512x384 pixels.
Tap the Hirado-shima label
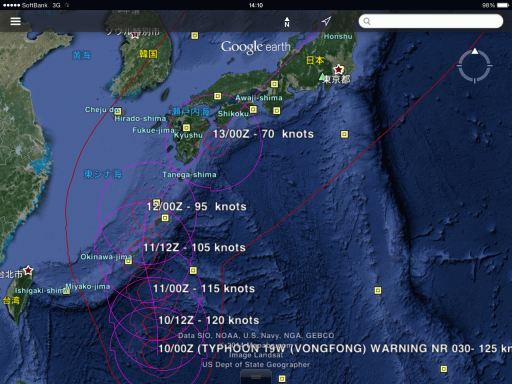click(x=140, y=119)
